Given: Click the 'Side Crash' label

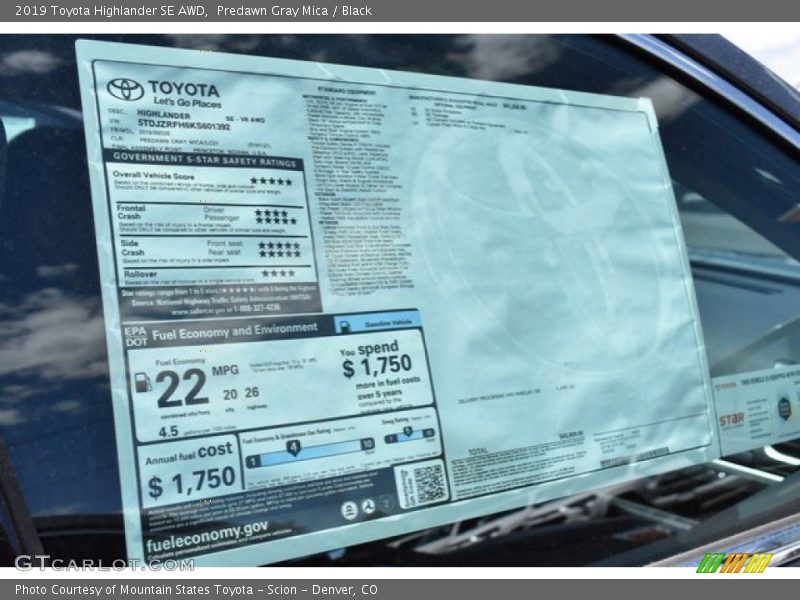Looking at the screenshot, I should coord(133,248).
